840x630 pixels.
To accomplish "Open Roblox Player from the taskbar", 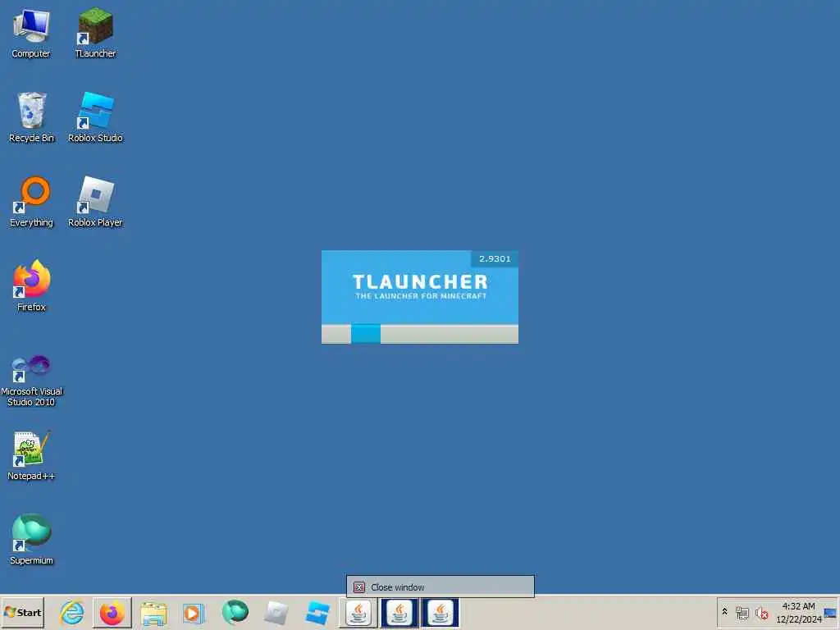I will click(x=276, y=612).
